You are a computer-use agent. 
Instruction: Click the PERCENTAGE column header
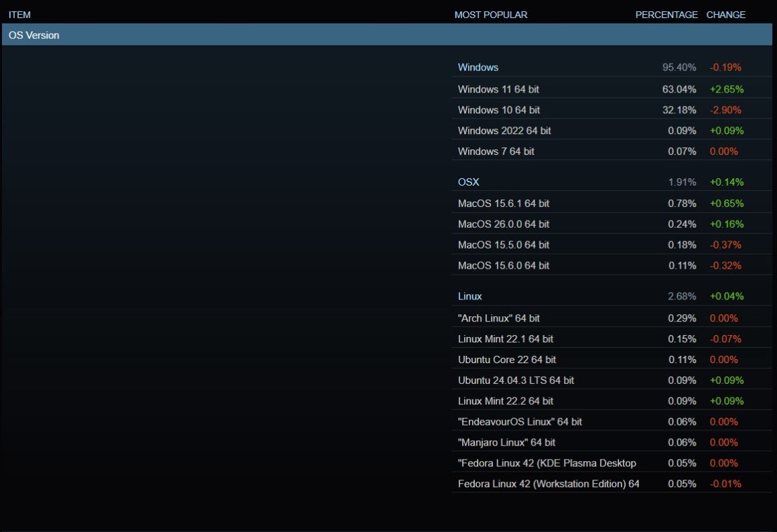pyautogui.click(x=666, y=15)
